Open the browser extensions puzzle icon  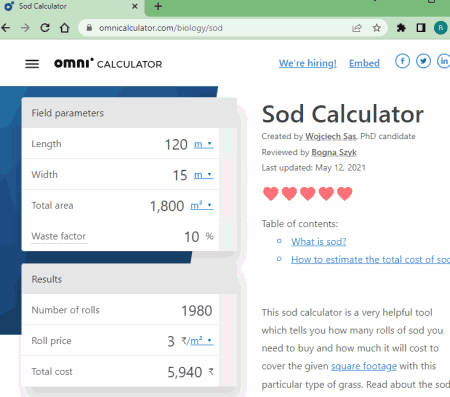click(x=401, y=28)
